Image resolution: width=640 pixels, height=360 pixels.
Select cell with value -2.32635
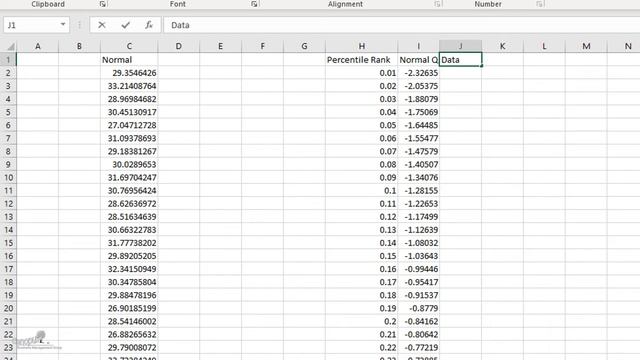tap(418, 73)
